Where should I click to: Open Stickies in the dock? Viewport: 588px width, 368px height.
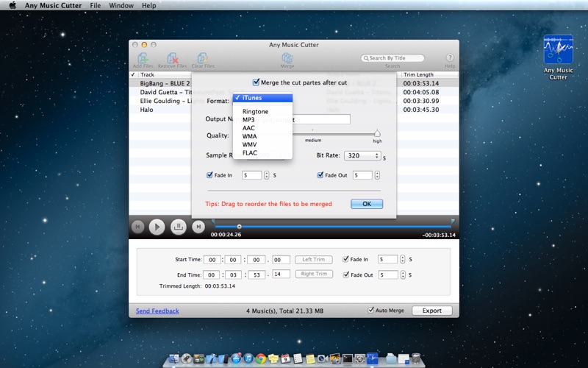pyautogui.click(x=273, y=358)
